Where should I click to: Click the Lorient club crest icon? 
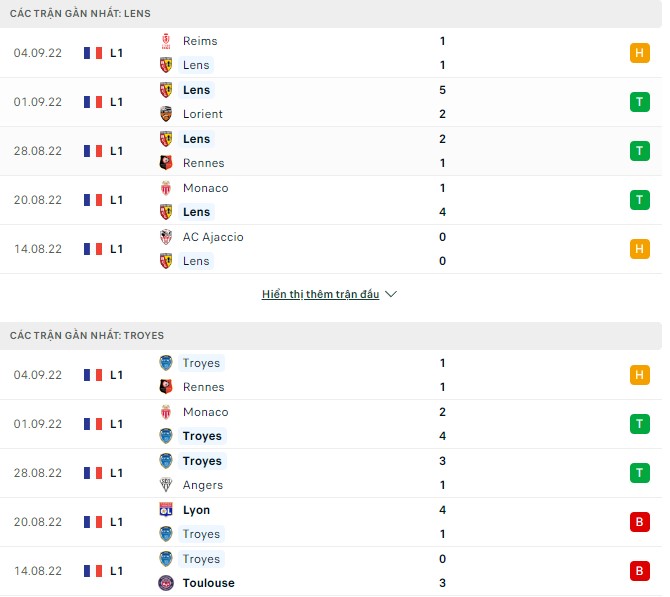pyautogui.click(x=166, y=114)
